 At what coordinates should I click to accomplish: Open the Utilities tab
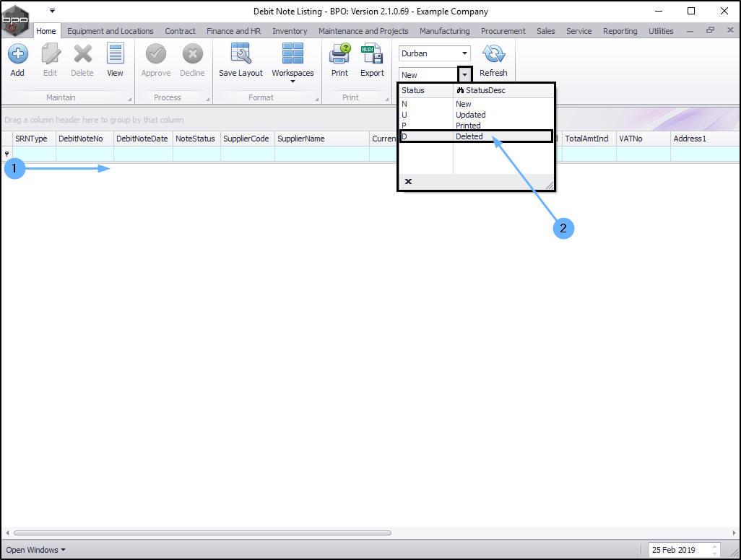click(661, 31)
